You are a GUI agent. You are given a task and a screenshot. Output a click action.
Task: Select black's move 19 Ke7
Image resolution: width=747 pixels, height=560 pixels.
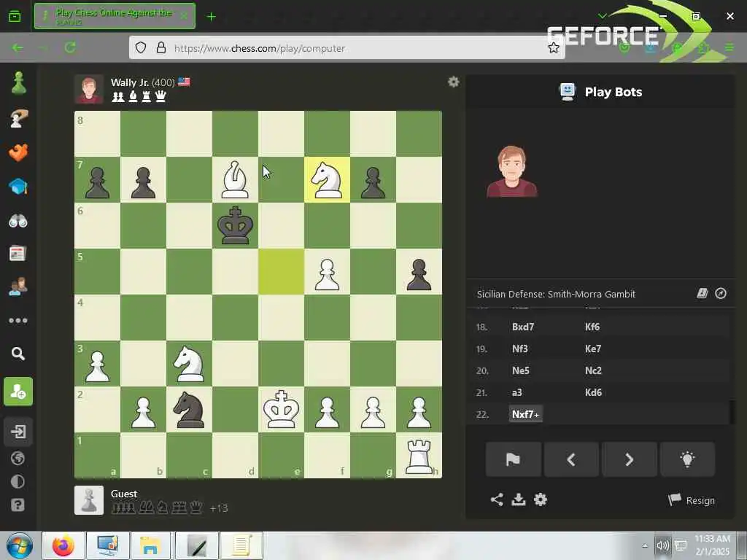coord(593,349)
